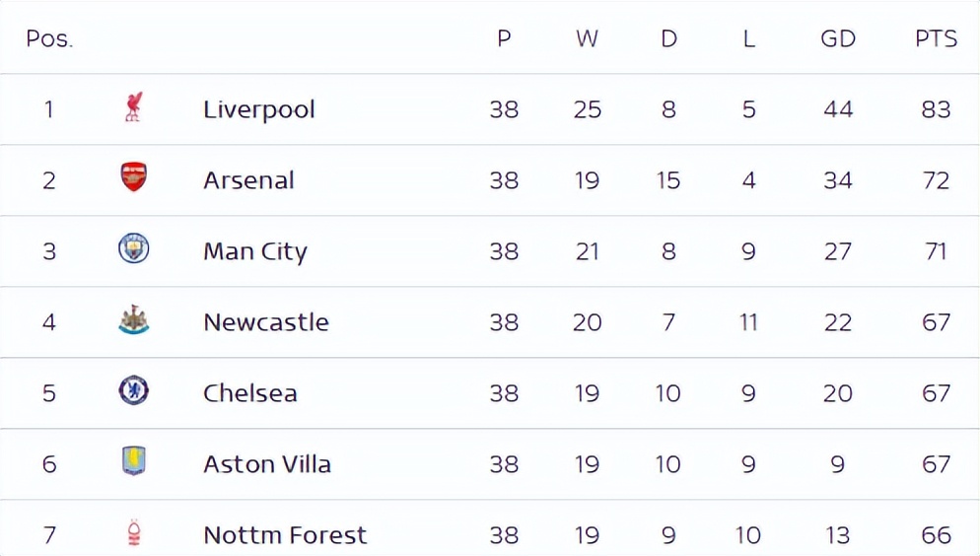The image size is (980, 556).
Task: Select the Newcastle team name
Action: [x=265, y=321]
